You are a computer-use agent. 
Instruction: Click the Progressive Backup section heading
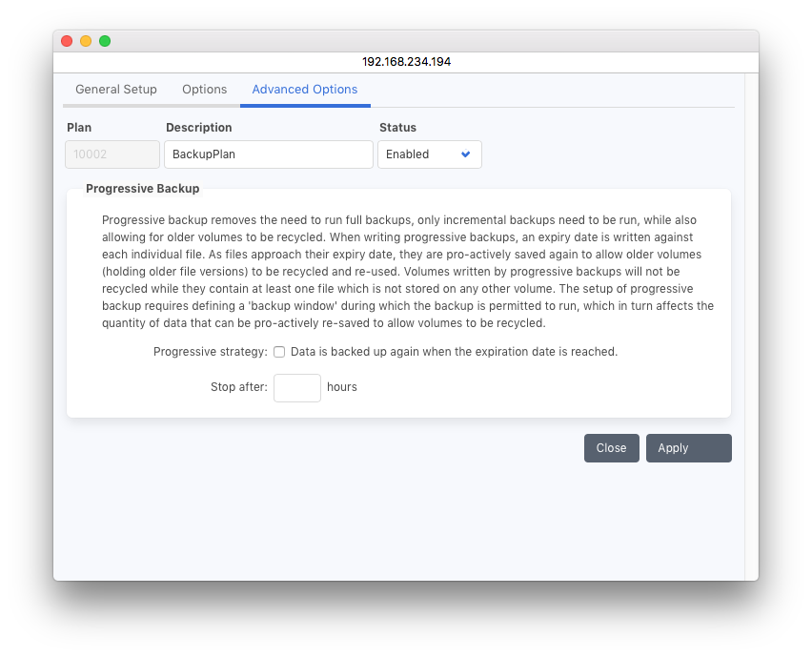142,189
